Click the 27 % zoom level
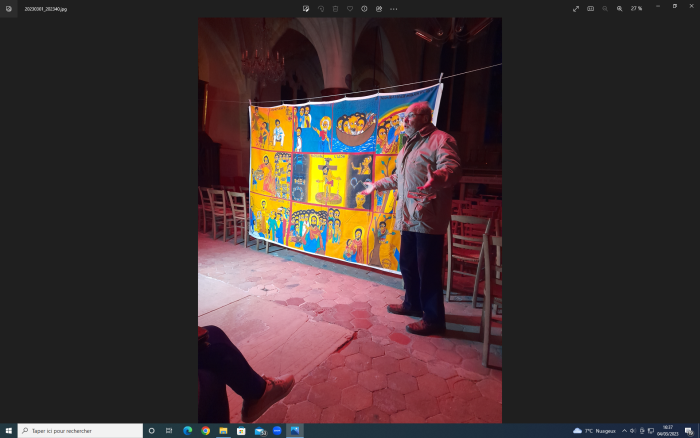The image size is (700, 438). coord(637,8)
